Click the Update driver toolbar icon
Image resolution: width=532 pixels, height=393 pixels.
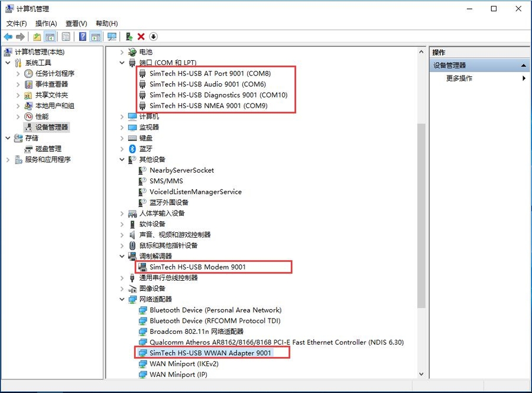[128, 36]
